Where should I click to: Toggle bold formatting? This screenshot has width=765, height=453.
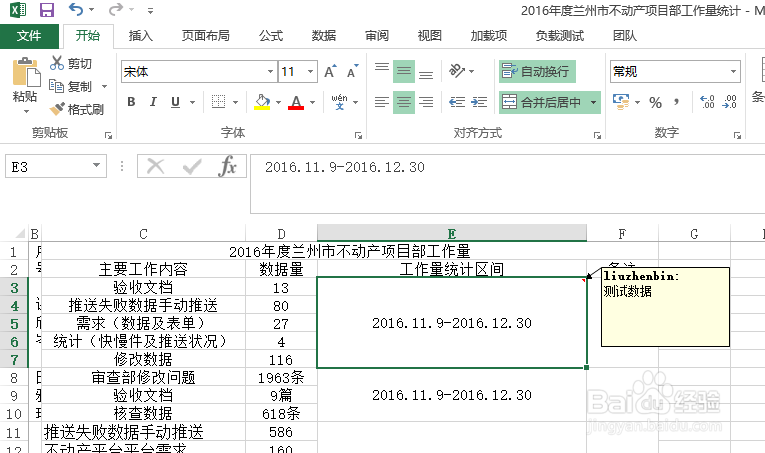[x=131, y=102]
